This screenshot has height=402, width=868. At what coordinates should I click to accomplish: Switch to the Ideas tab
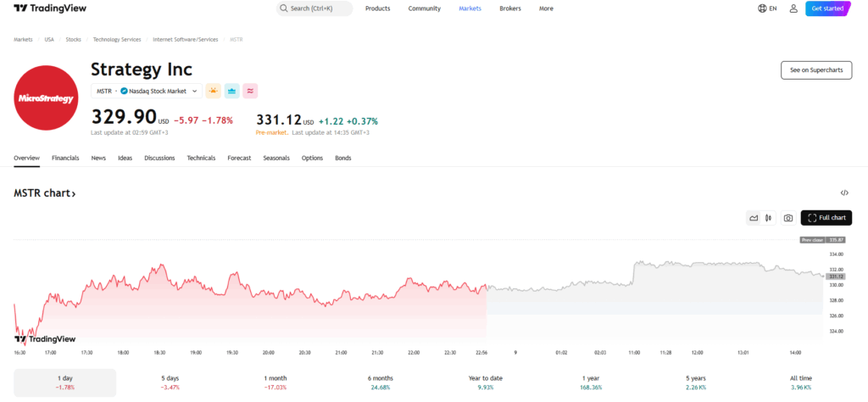pos(125,158)
